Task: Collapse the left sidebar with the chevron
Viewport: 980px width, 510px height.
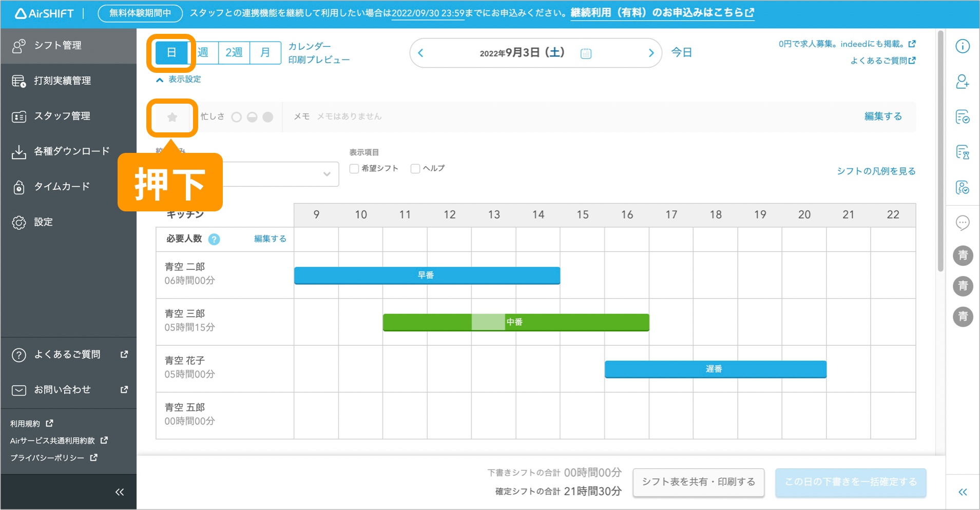Action: [119, 492]
